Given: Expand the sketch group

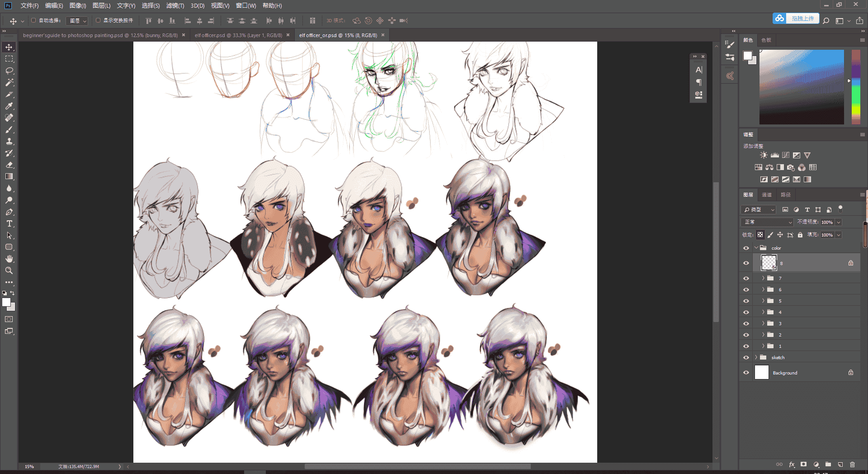Looking at the screenshot, I should tap(756, 357).
